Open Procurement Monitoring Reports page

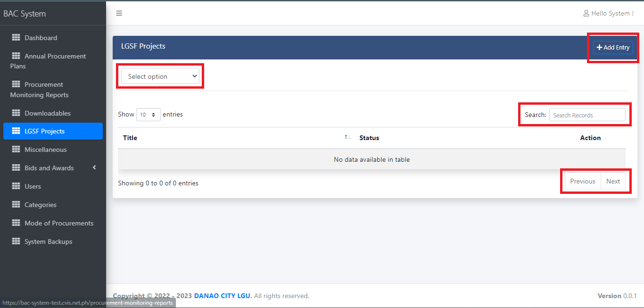[x=53, y=90]
